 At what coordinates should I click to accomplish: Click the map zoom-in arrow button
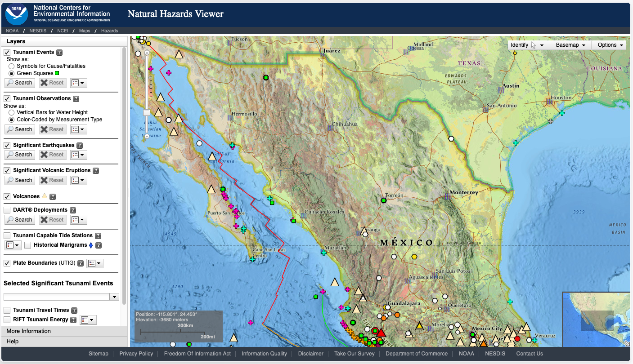click(146, 53)
